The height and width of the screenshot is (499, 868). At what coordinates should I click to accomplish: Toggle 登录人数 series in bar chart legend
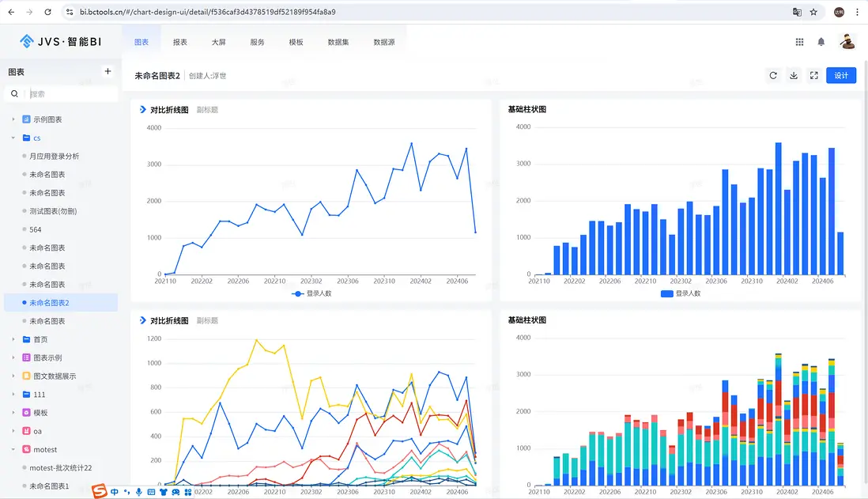click(681, 293)
